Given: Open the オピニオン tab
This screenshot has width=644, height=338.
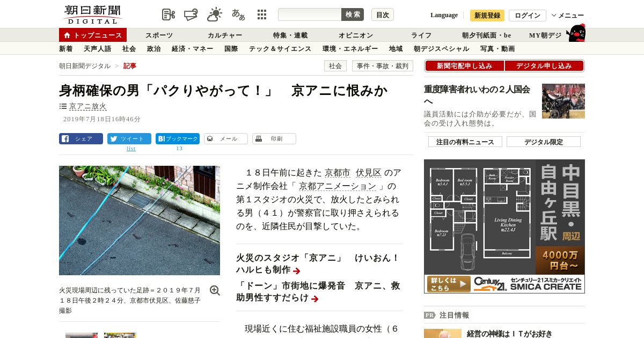Looking at the screenshot, I should click(356, 35).
